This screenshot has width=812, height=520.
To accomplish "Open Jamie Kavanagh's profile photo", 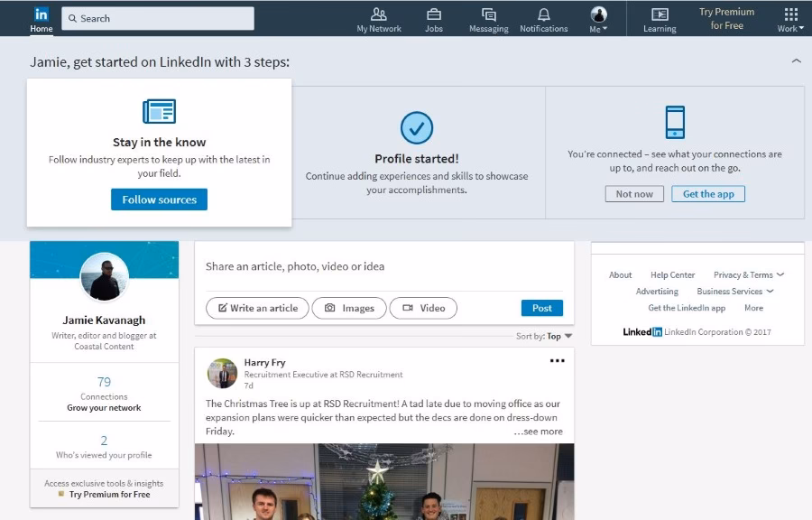I will pos(104,276).
